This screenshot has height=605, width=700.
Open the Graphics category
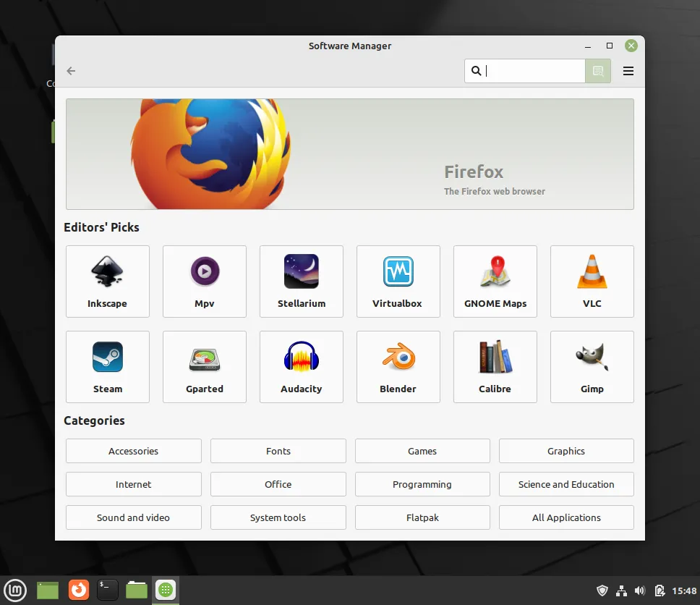(x=566, y=451)
